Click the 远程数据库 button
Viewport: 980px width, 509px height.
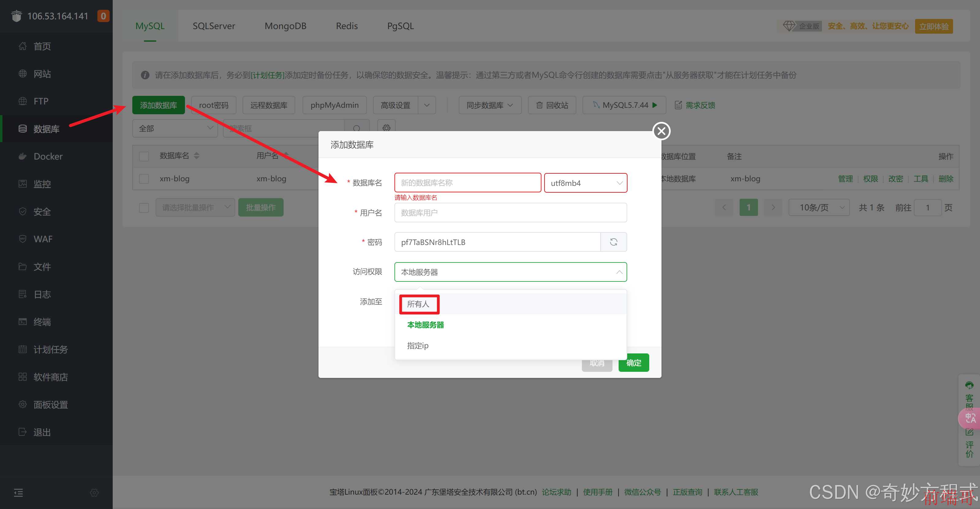[269, 105]
